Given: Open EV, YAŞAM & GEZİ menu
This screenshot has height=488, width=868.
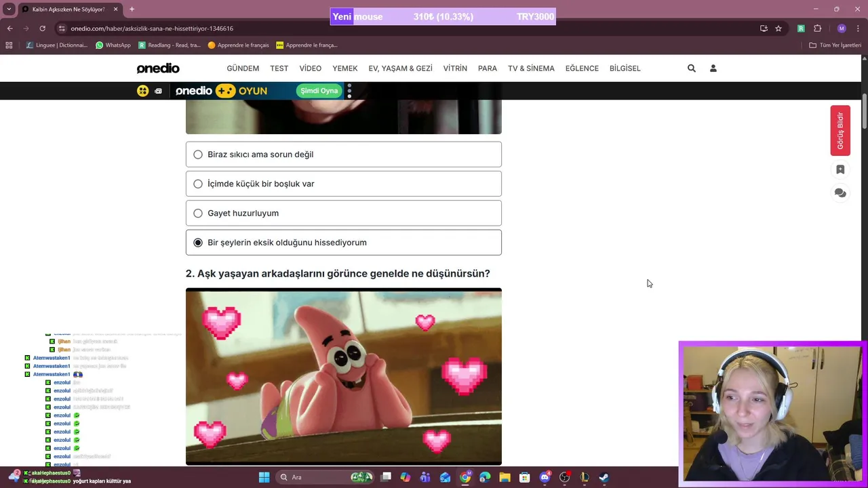Looking at the screenshot, I should tap(400, 68).
